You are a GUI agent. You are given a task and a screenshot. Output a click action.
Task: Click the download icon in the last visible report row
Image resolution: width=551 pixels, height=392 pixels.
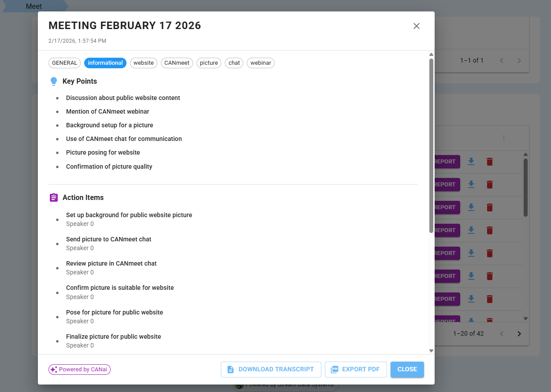pyautogui.click(x=471, y=320)
